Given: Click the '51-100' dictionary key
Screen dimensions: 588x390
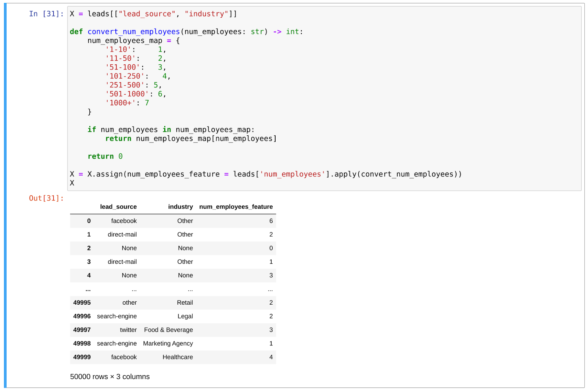Looking at the screenshot, I should coord(123,67).
